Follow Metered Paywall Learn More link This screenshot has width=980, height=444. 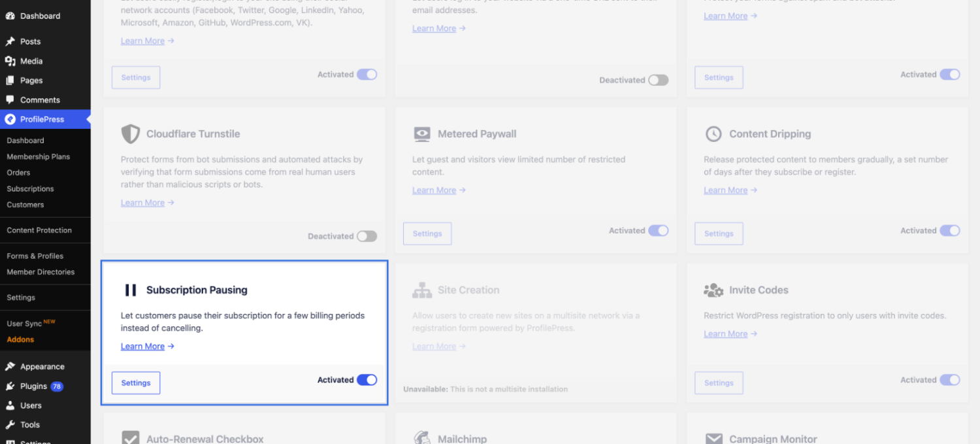[x=439, y=190]
